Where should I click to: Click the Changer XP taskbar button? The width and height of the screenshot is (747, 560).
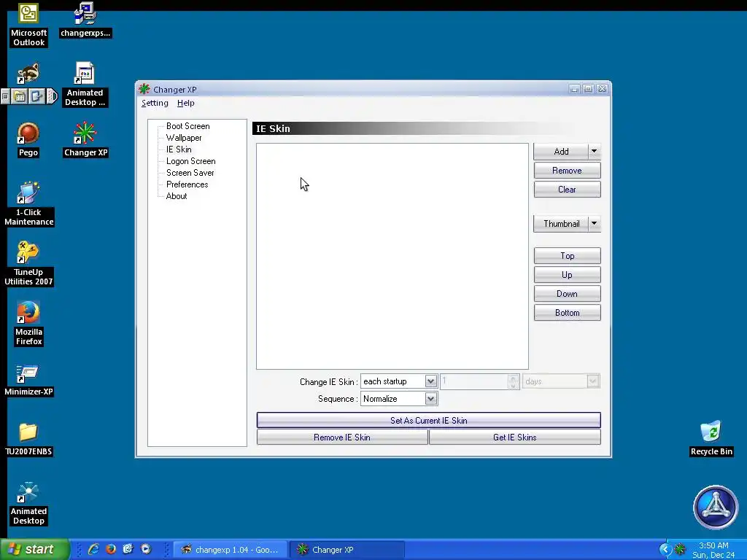347,550
